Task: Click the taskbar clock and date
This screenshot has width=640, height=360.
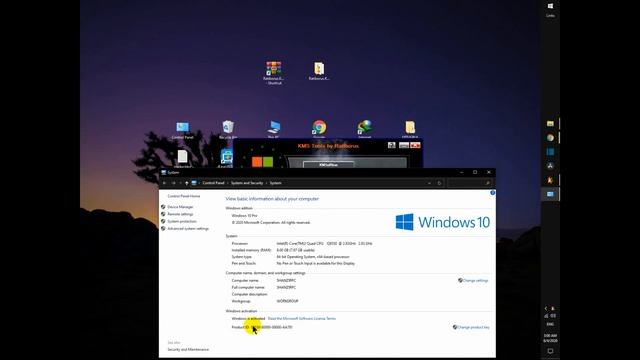Action: pos(550,338)
